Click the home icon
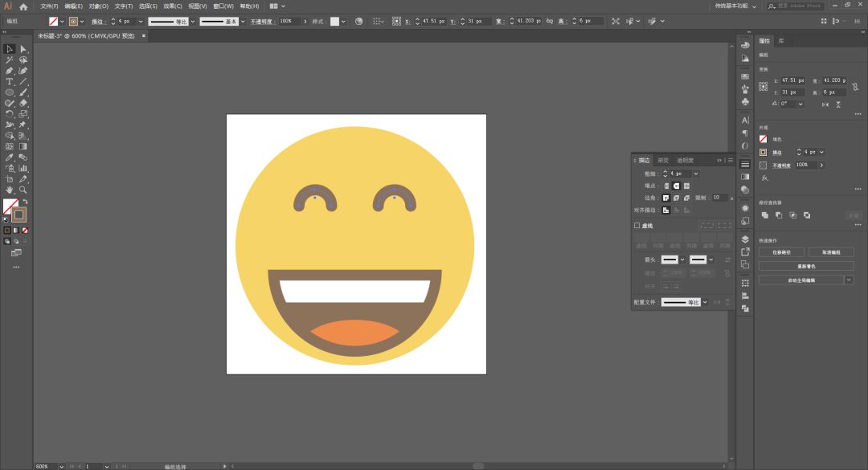The height and width of the screenshot is (470, 868). click(23, 6)
